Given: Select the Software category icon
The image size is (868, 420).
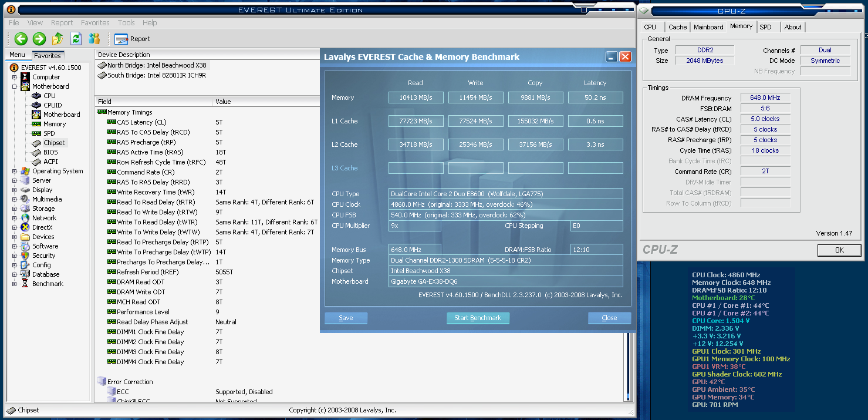Looking at the screenshot, I should [x=25, y=246].
